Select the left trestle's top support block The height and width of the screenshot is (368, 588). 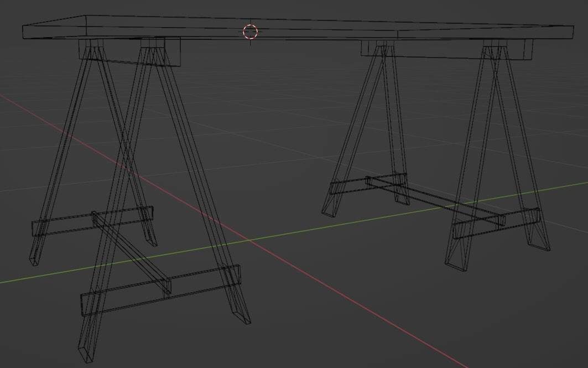tap(130, 52)
